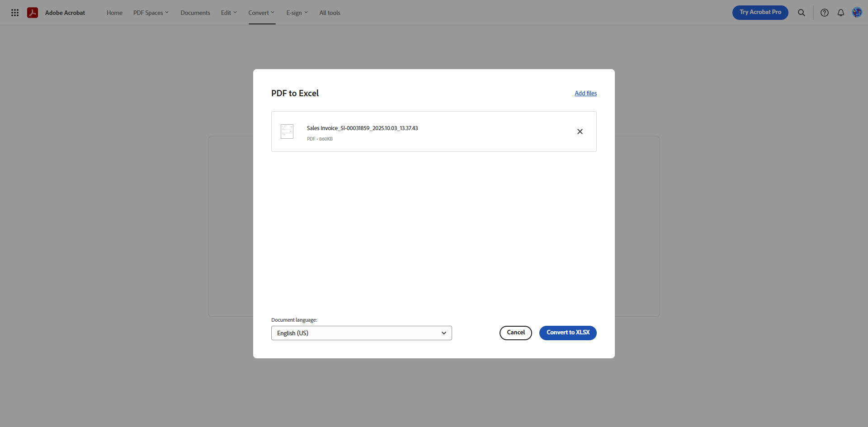Click the Try Acrobat Pro button
The image size is (868, 427).
pos(760,12)
